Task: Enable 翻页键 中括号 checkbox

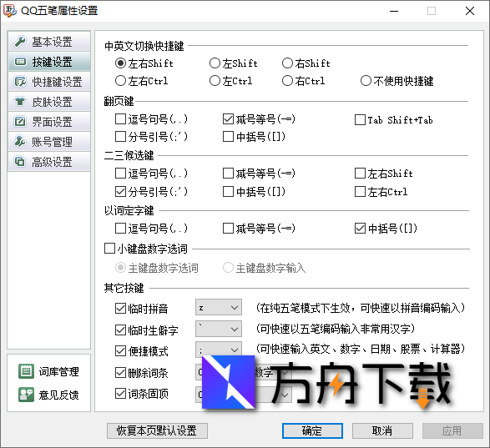Action: [228, 137]
